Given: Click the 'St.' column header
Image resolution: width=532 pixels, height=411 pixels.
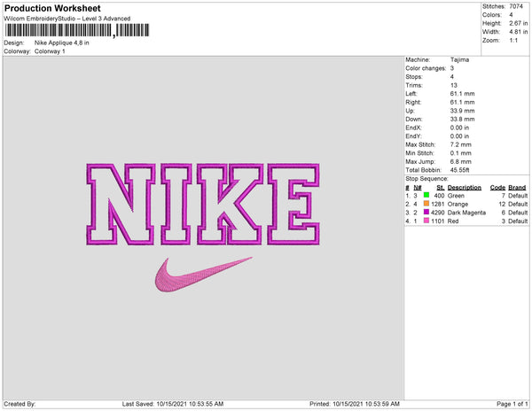Looking at the screenshot, I should [x=441, y=188].
